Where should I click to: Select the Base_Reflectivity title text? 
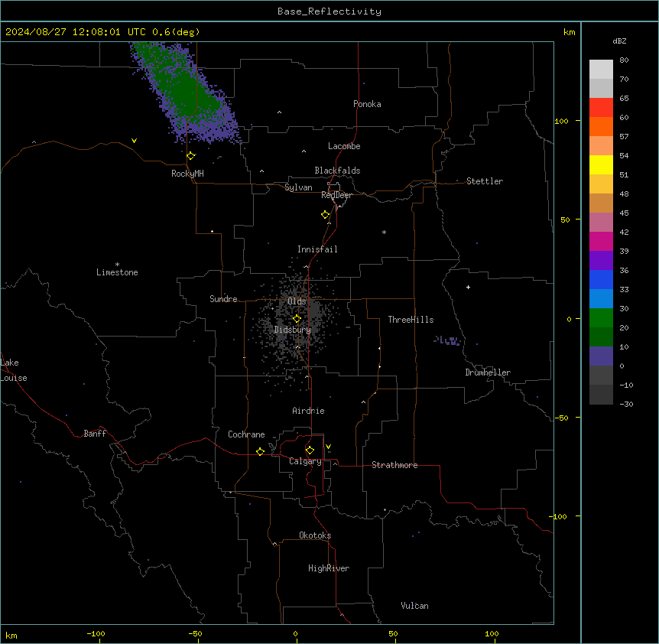[x=329, y=11]
